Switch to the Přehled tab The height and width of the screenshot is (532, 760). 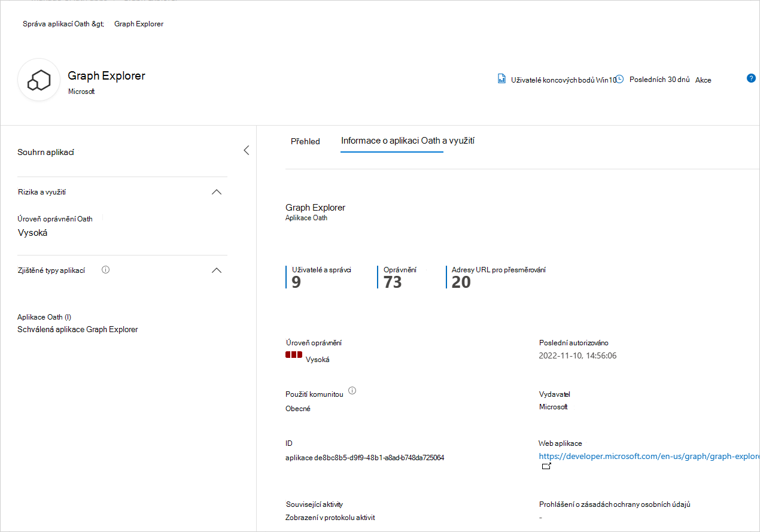point(305,141)
